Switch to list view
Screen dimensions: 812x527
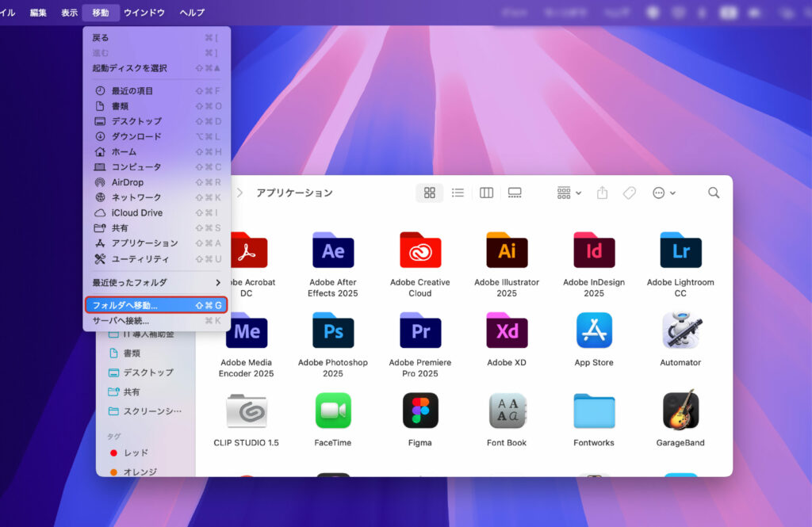click(458, 193)
